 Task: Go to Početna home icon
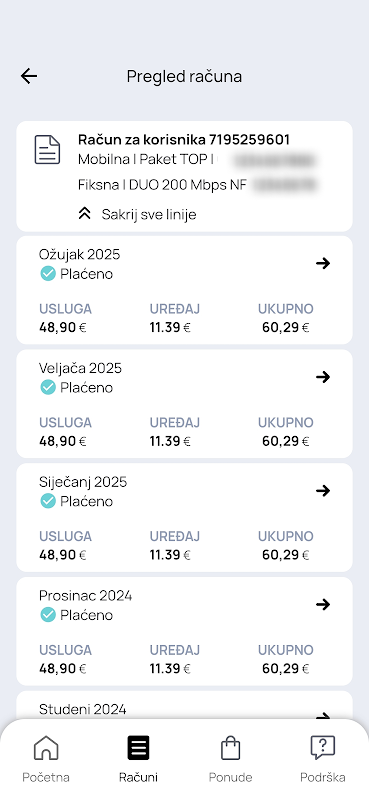tap(46, 748)
